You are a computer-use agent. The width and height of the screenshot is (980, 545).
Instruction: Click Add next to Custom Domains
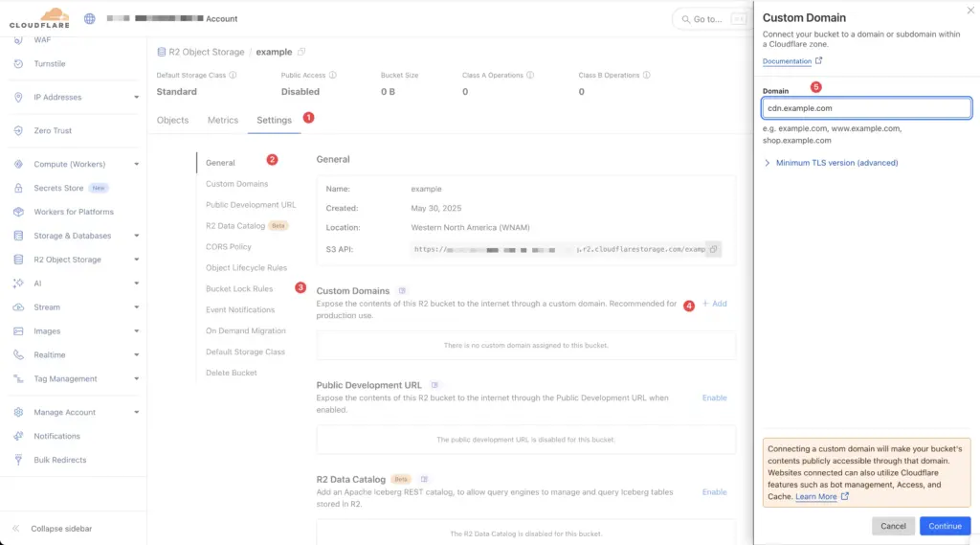click(714, 304)
